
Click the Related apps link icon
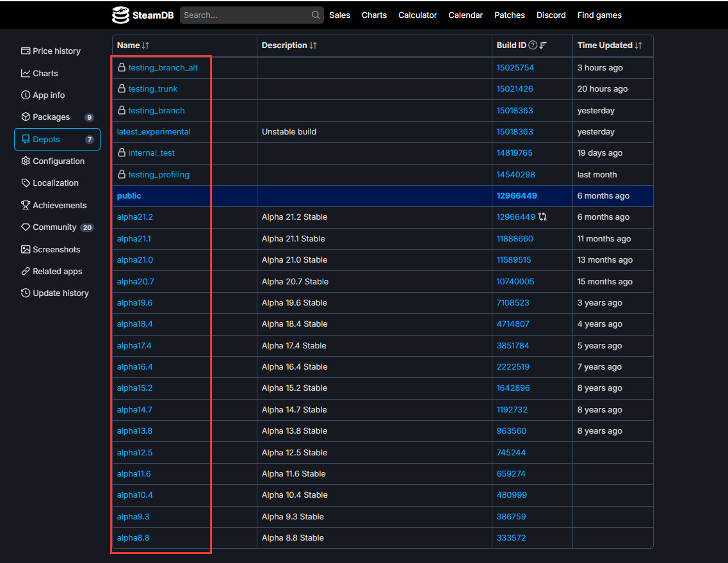click(x=26, y=272)
